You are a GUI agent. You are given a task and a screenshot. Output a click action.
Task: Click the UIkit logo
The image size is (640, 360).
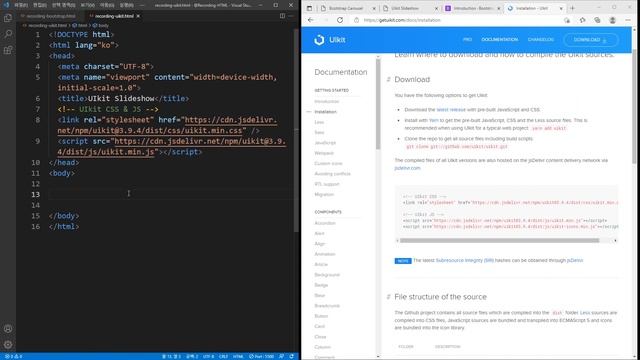point(330,40)
